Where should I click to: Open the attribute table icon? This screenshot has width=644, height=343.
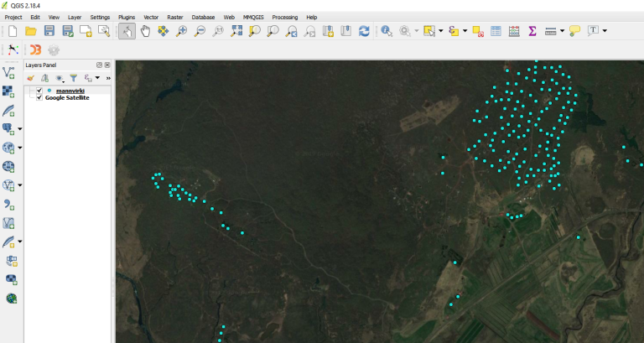496,31
